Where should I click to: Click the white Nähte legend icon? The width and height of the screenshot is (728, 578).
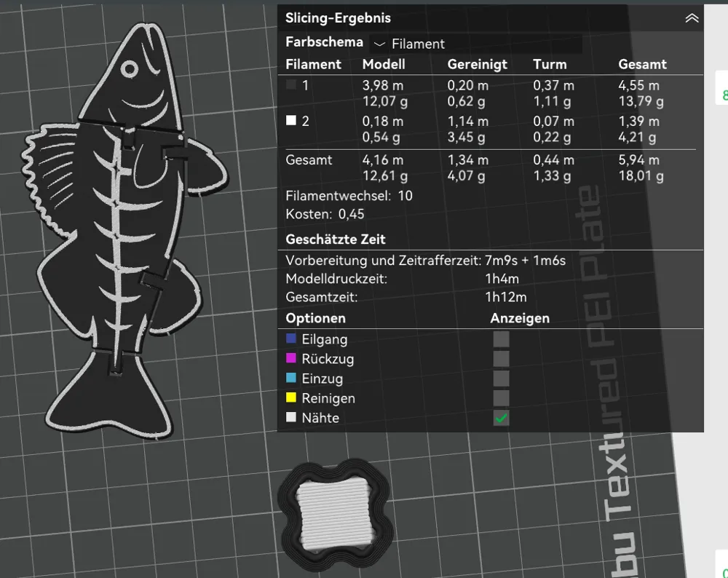pos(290,417)
